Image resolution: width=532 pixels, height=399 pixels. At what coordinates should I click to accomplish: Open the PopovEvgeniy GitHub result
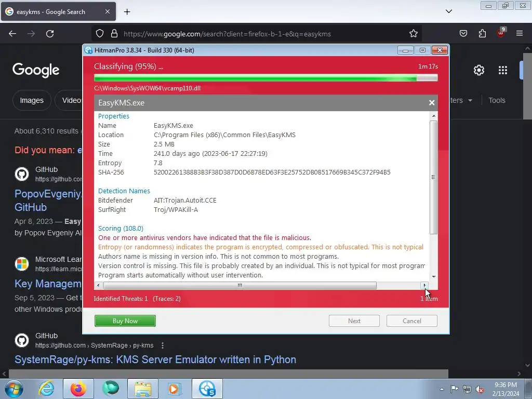[48, 200]
